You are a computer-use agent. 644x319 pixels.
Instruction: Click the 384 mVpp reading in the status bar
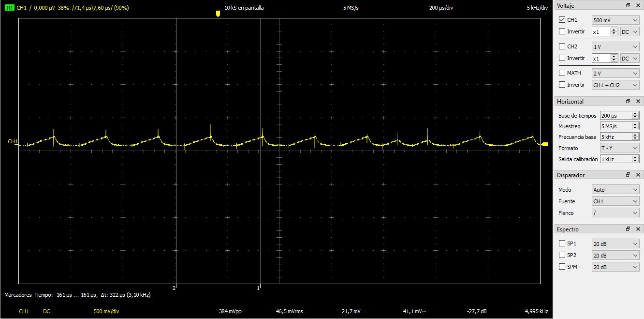[x=230, y=311]
